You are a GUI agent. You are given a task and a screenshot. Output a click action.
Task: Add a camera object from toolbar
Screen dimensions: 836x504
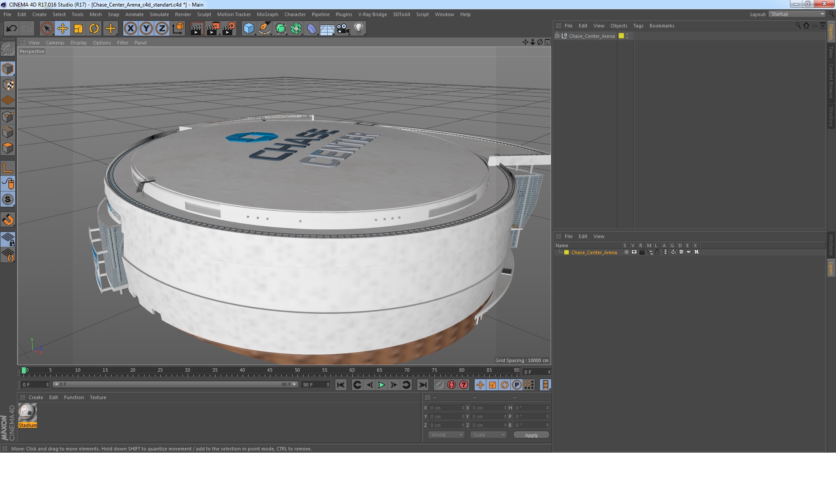click(343, 29)
